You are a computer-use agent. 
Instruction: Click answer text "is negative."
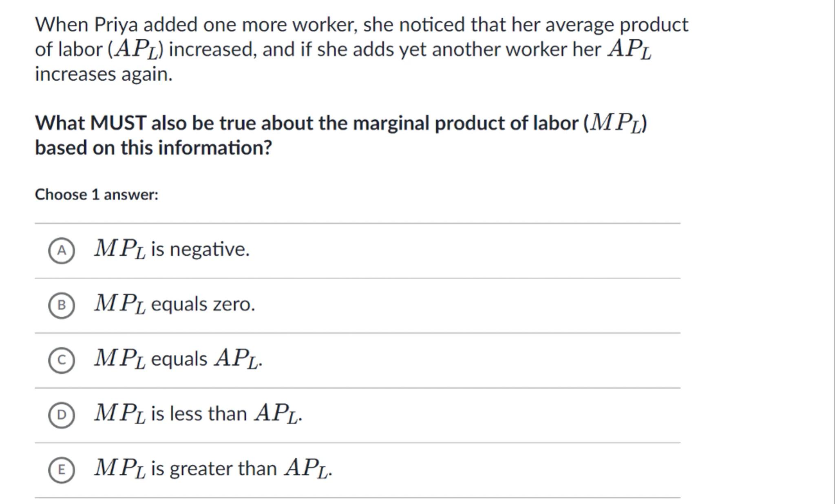[200, 249]
